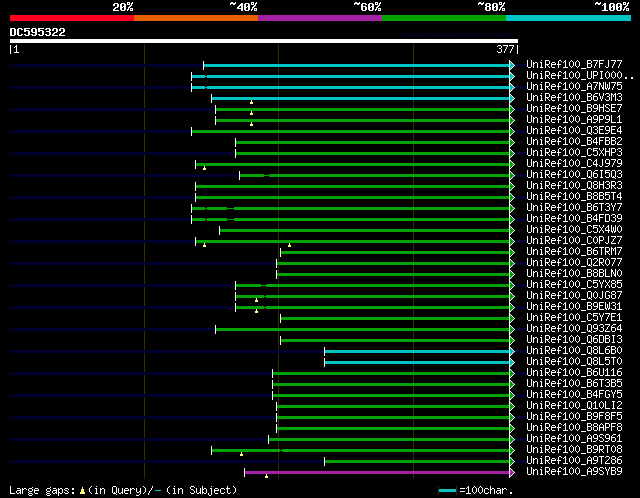
Task: Select the UniRef100_Q8L5T0 label
Action: 574,362
